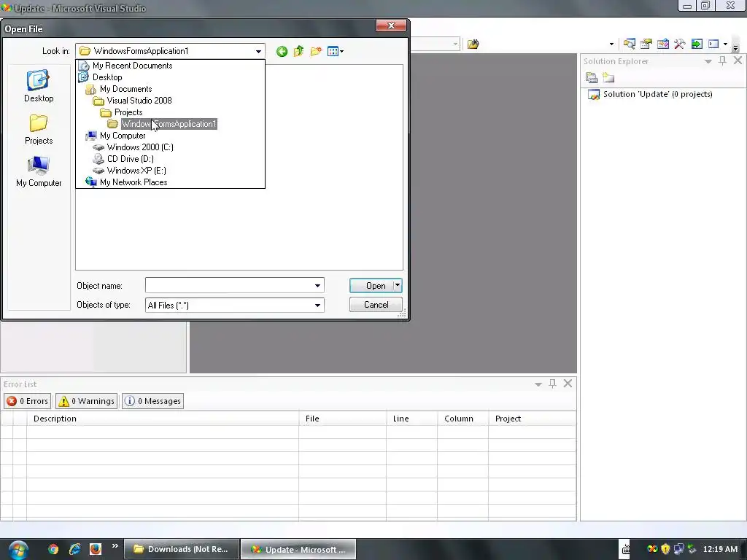Select WindowsFormsApplication1 folder entry
The width and height of the screenshot is (747, 560).
click(169, 124)
